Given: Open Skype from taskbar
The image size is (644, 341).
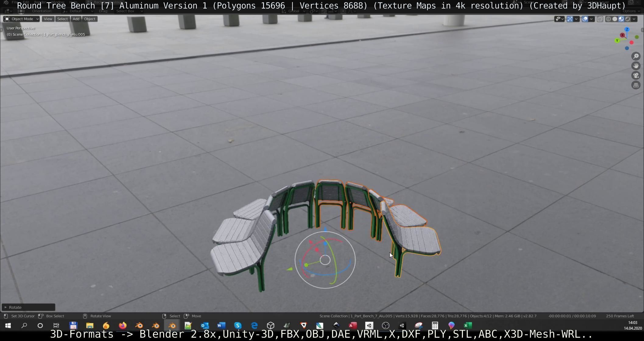Looking at the screenshot, I should [x=238, y=325].
